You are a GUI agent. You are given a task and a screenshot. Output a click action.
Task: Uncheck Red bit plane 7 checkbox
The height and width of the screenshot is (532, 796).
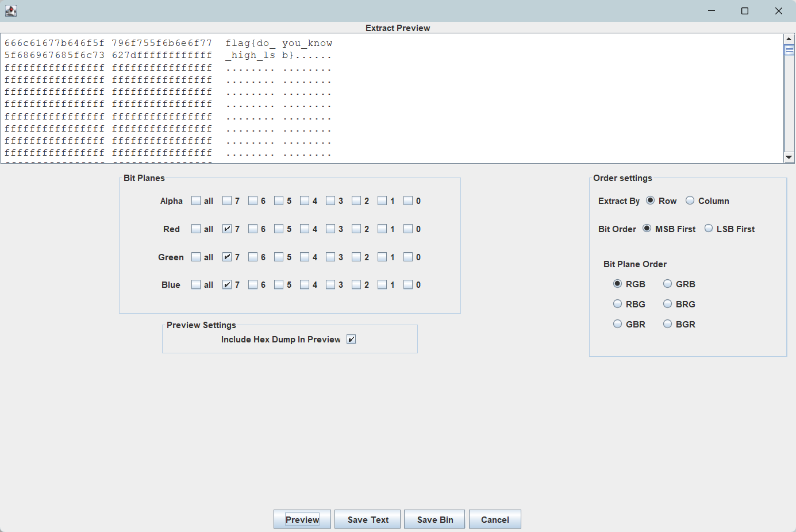227,229
